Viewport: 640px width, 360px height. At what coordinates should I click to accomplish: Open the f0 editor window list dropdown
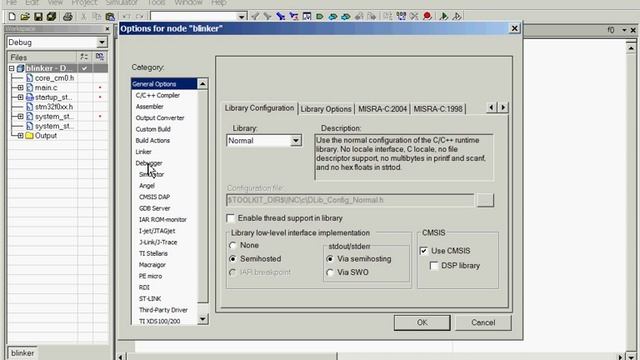pos(624,30)
